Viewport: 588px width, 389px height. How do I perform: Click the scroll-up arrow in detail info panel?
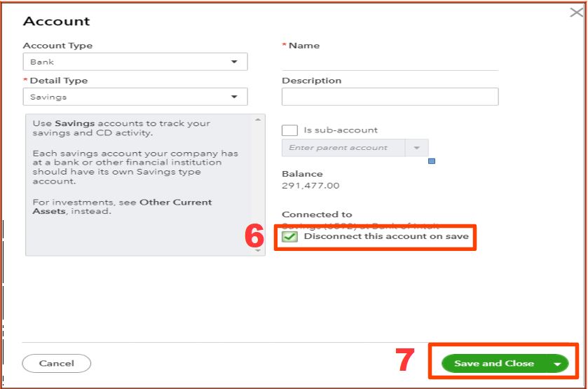(259, 120)
